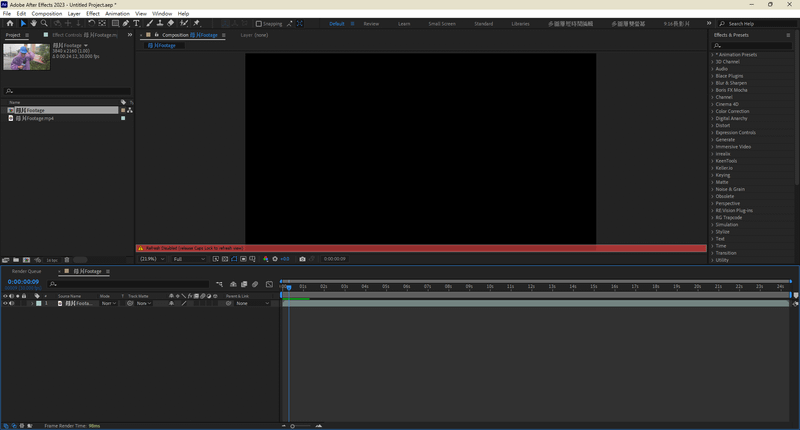
Task: Select the Type tool
Action: pyautogui.click(x=136, y=23)
